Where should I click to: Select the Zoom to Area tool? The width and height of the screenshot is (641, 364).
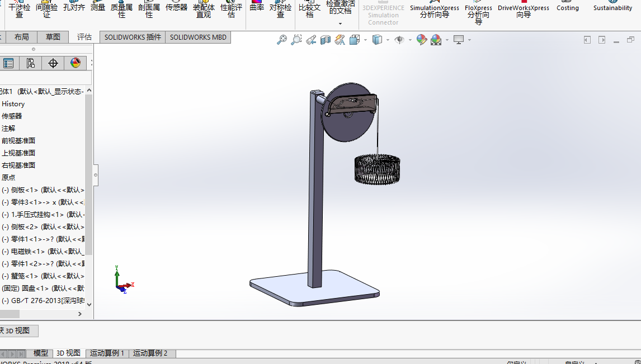pos(296,40)
